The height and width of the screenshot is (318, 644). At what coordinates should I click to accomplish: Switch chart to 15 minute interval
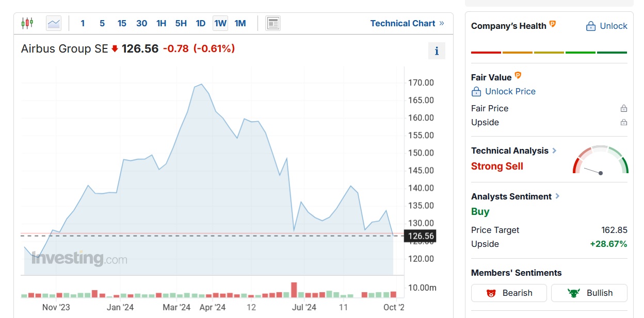(x=122, y=23)
